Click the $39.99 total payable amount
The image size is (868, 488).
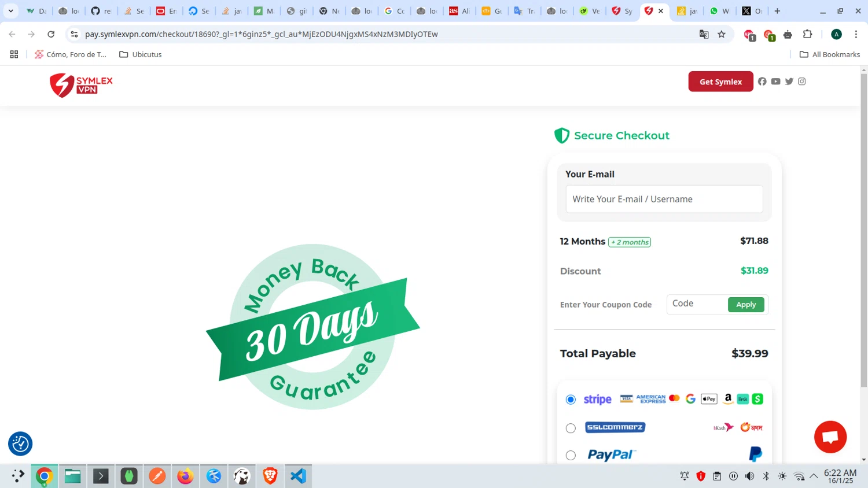750,353
